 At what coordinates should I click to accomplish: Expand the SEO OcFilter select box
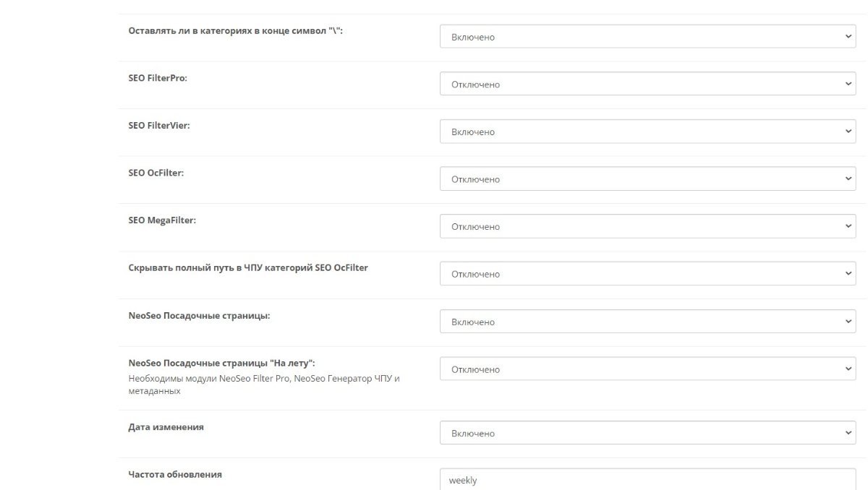pos(649,179)
